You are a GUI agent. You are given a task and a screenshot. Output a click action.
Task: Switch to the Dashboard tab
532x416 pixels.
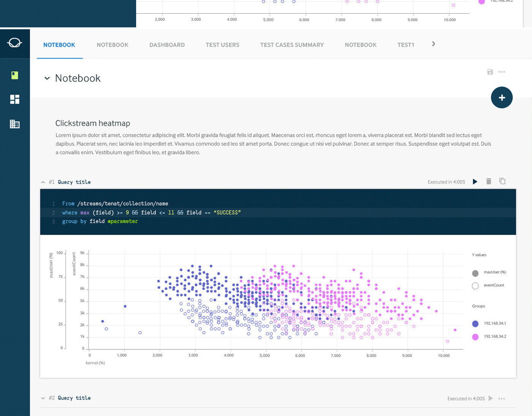click(x=167, y=45)
